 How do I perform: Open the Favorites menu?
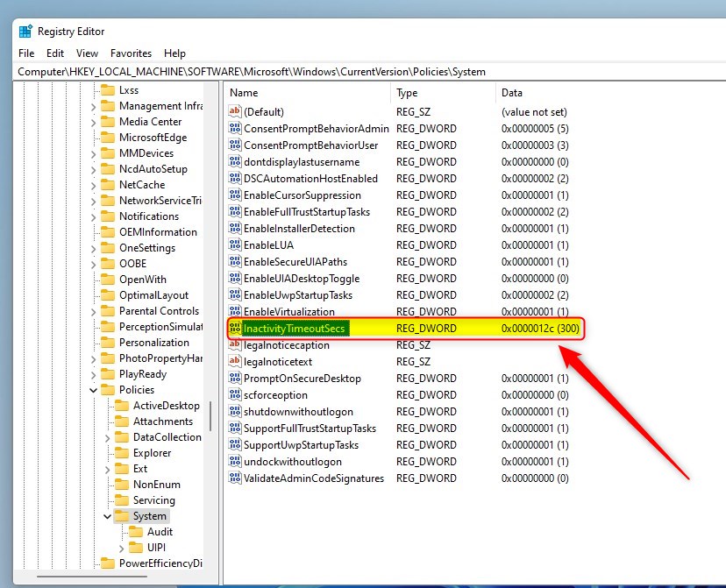point(131,53)
